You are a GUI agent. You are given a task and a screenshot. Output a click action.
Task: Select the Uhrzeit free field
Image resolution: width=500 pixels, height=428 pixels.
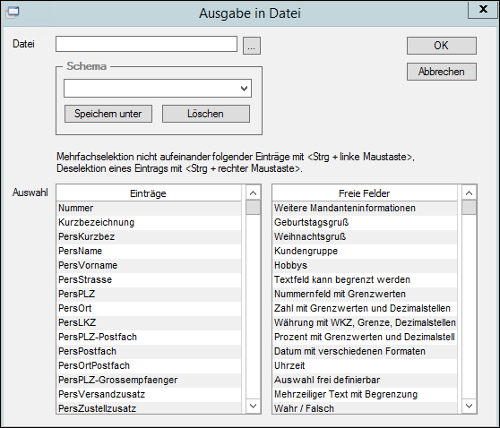click(x=365, y=366)
